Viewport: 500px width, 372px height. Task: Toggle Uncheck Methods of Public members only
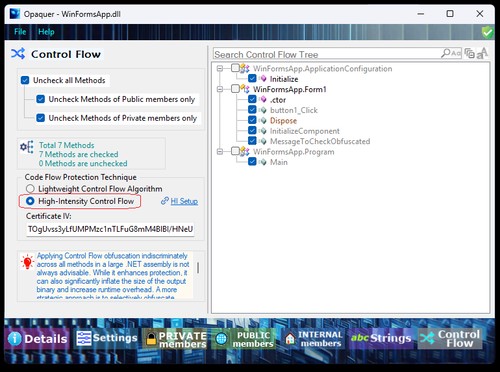pyautogui.click(x=41, y=99)
